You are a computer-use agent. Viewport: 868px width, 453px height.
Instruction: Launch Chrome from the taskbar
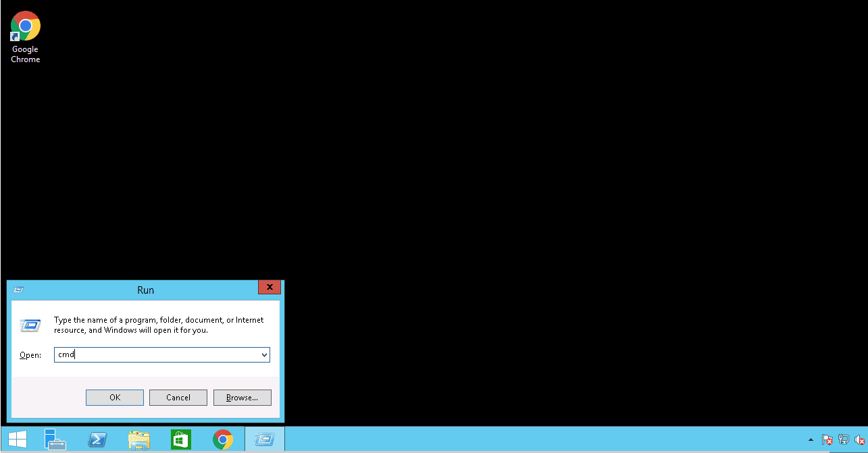223,440
